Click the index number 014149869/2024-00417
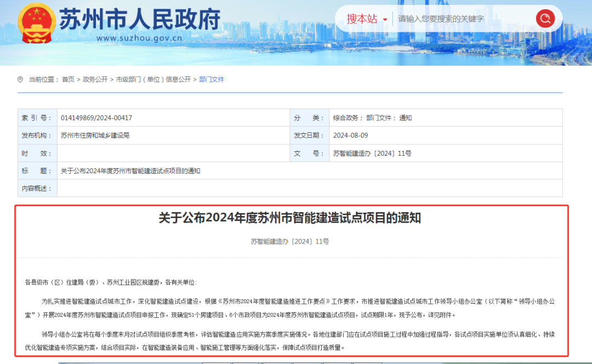 (96, 118)
